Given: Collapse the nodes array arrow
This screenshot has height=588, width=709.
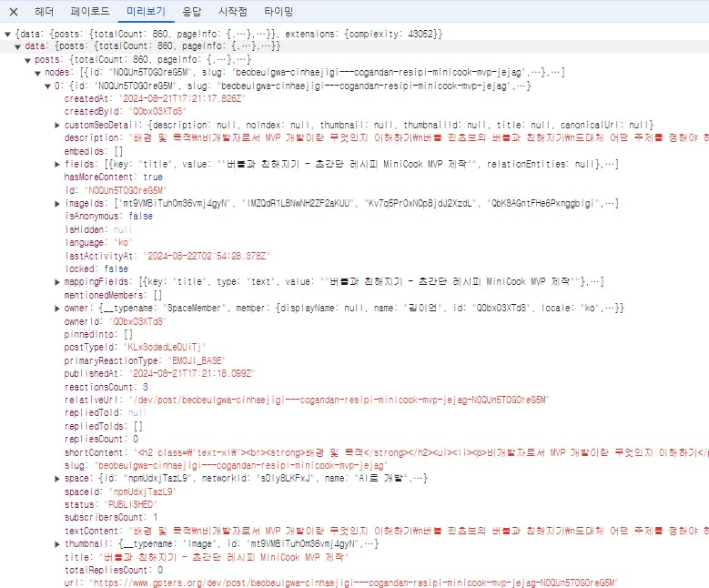Looking at the screenshot, I should [38, 73].
